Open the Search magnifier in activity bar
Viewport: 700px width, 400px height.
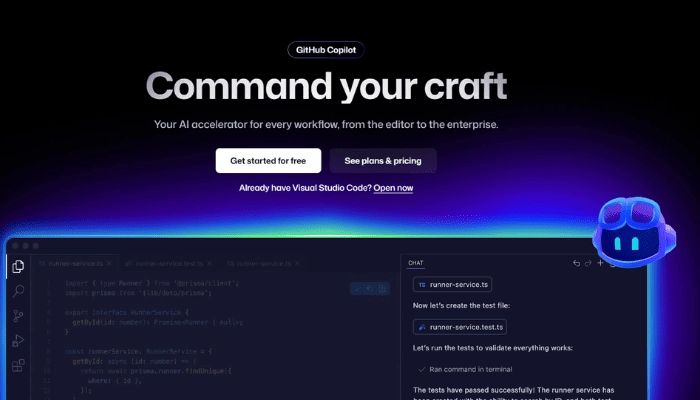point(18,291)
